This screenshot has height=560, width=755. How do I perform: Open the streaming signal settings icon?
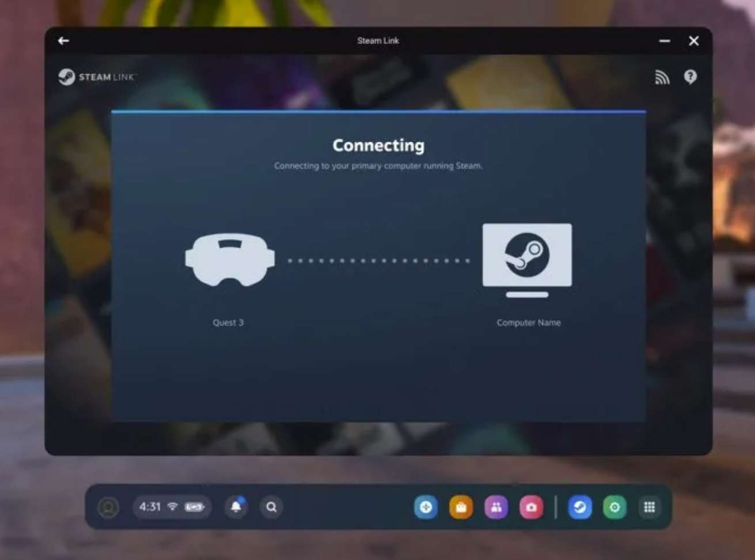click(x=662, y=77)
